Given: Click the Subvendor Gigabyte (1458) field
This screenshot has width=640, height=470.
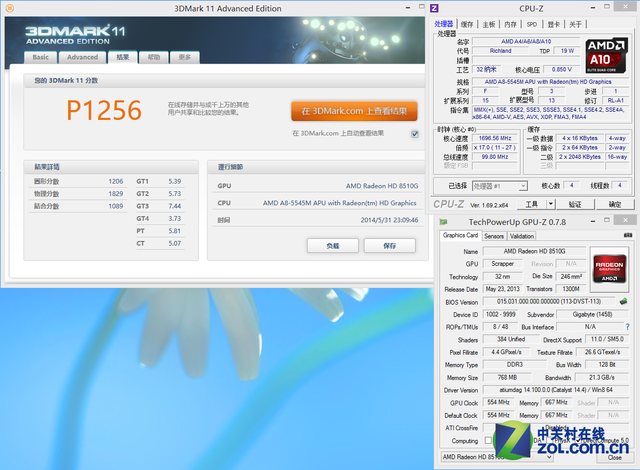Looking at the screenshot, I should [592, 314].
